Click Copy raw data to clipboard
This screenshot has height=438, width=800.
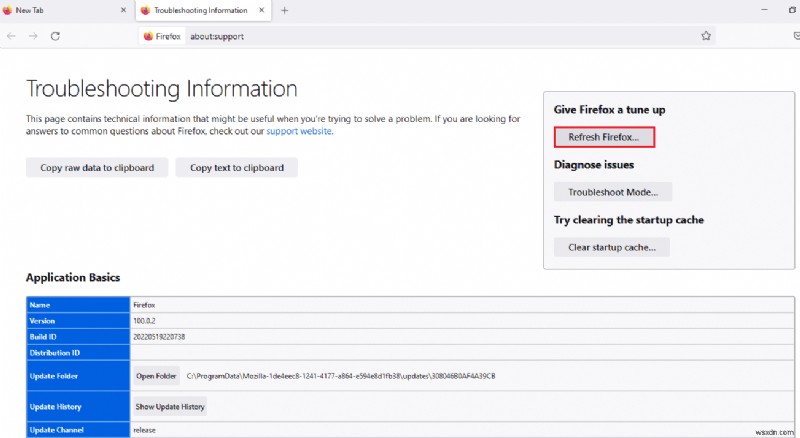[x=97, y=167]
